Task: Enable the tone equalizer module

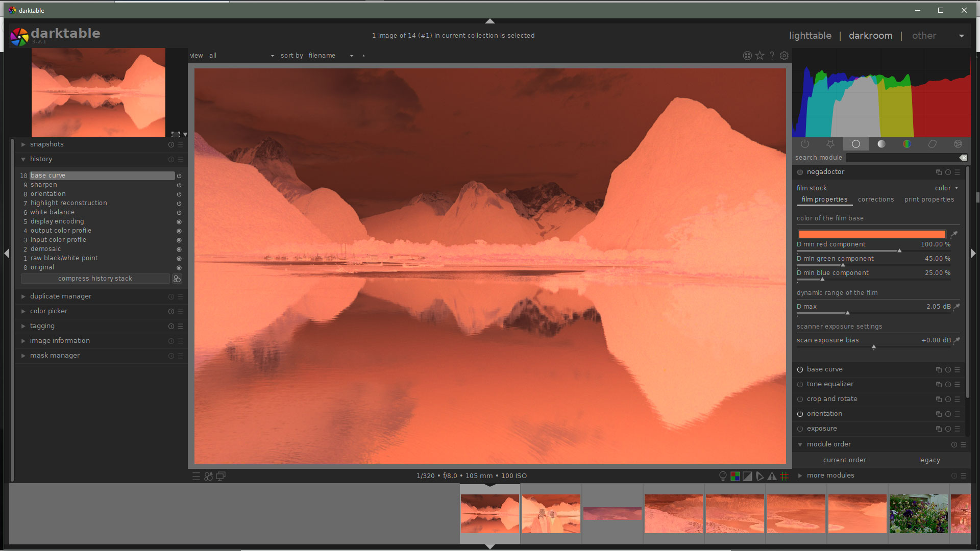Action: tap(800, 384)
